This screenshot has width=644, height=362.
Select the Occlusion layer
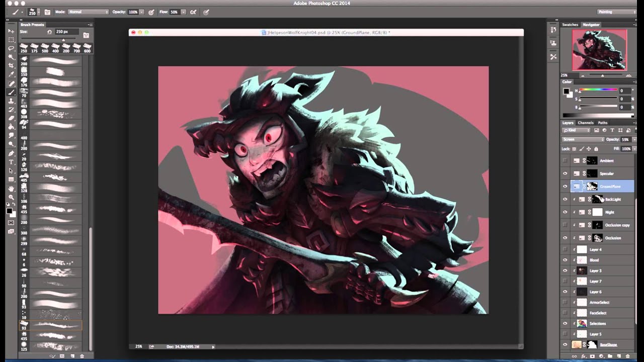click(602, 238)
